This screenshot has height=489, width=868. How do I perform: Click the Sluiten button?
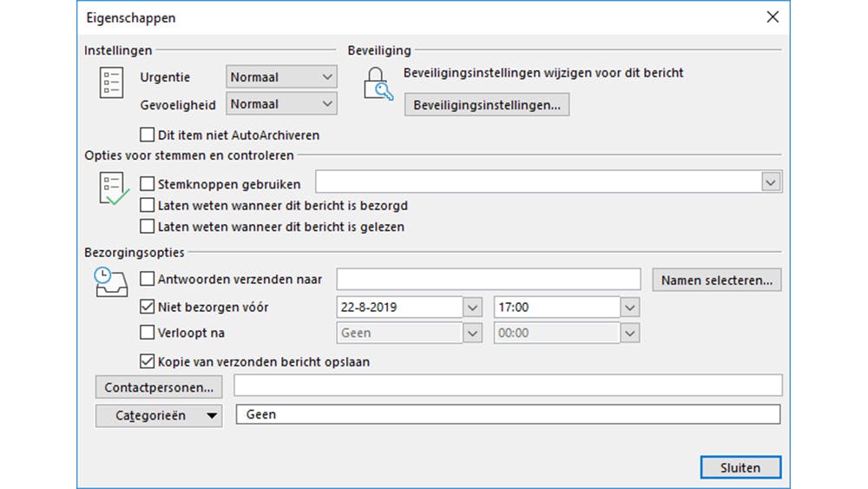click(740, 467)
